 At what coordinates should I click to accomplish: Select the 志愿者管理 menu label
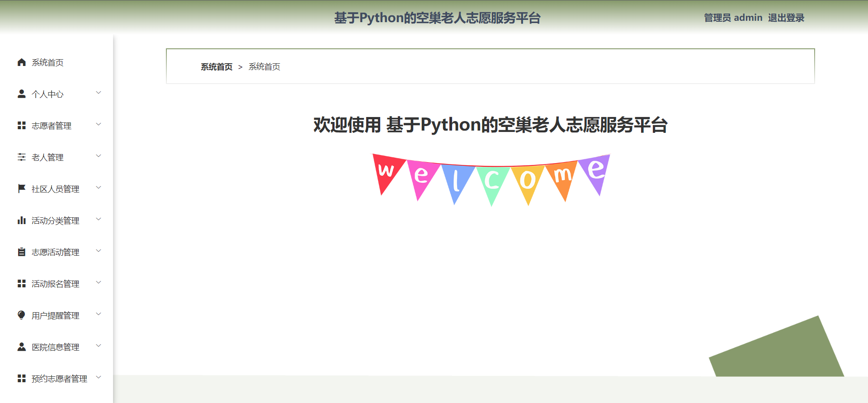[52, 126]
